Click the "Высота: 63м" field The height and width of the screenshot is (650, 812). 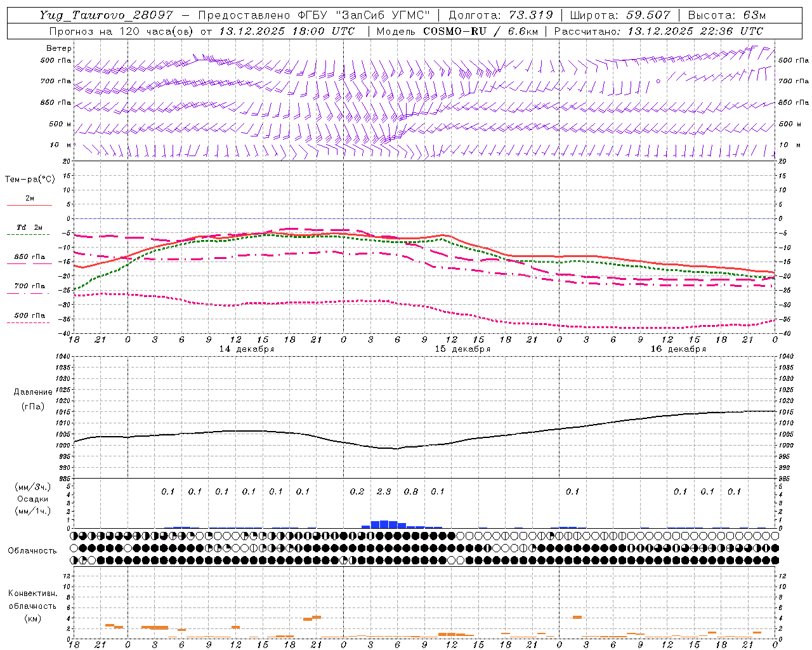(x=726, y=15)
